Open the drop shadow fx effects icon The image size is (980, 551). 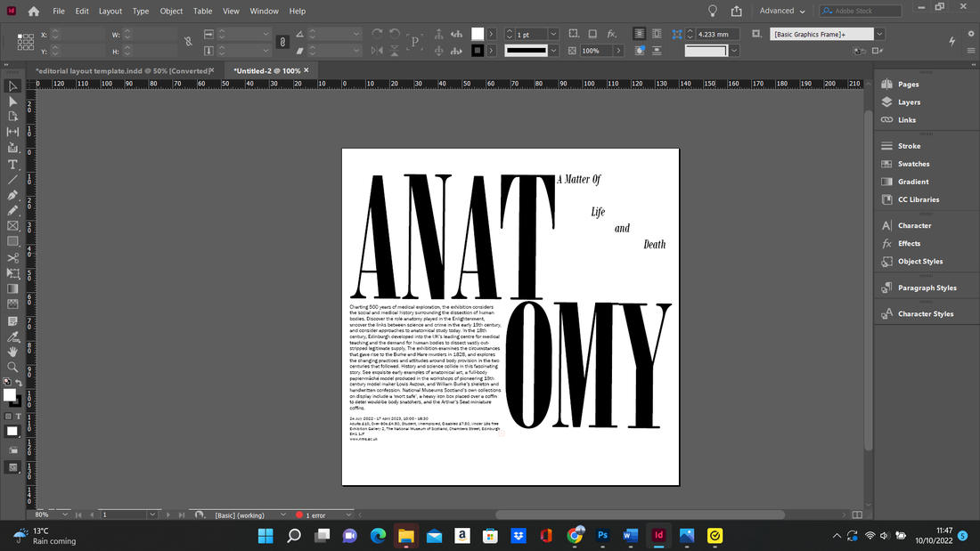click(611, 34)
